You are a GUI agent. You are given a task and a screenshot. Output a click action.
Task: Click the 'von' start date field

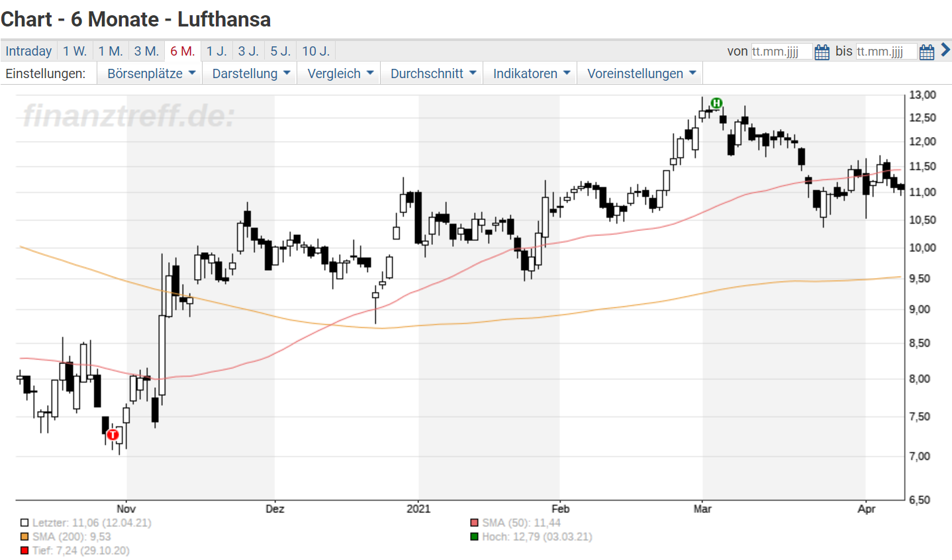tap(781, 52)
